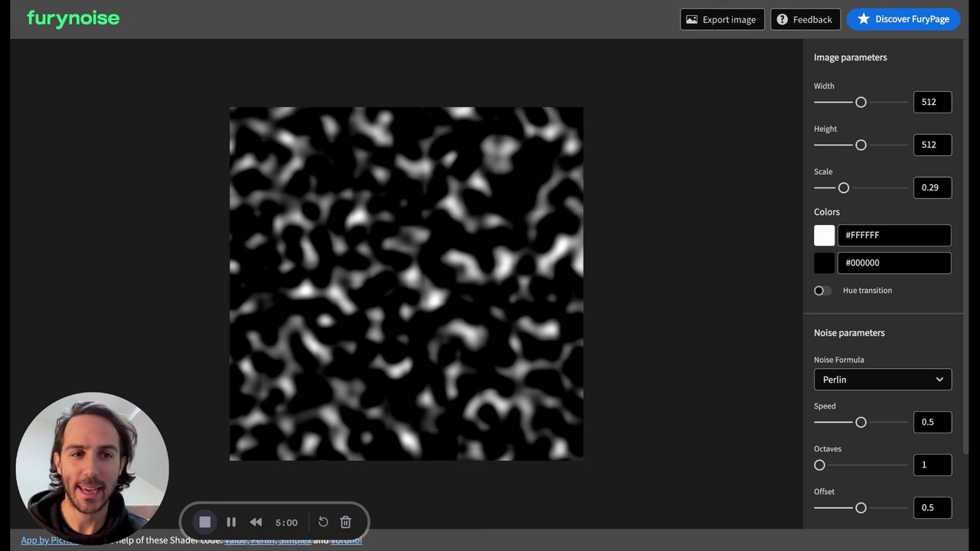Click the rewind recording icon
The image size is (980, 551).
tap(256, 522)
